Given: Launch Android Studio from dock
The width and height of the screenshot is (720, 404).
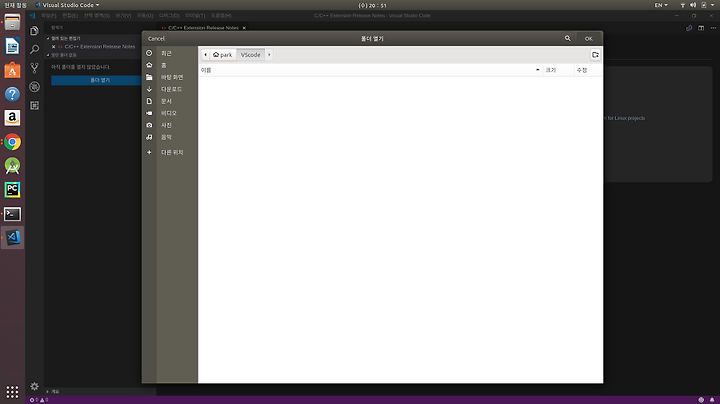Looking at the screenshot, I should pyautogui.click(x=12, y=166).
